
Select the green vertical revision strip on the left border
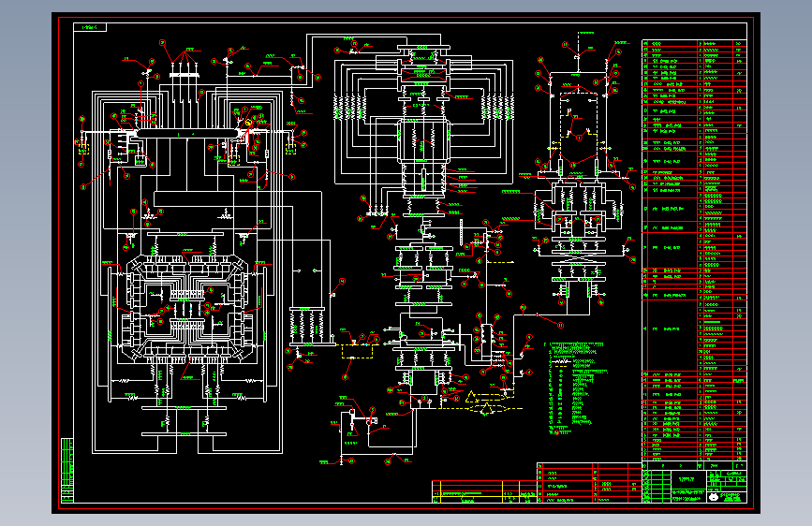coord(67,470)
